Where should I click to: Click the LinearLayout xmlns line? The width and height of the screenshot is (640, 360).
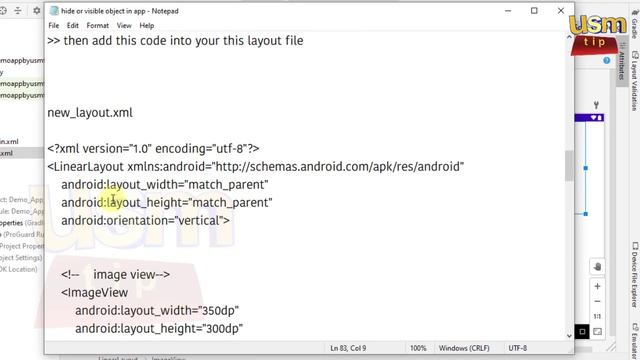(256, 167)
